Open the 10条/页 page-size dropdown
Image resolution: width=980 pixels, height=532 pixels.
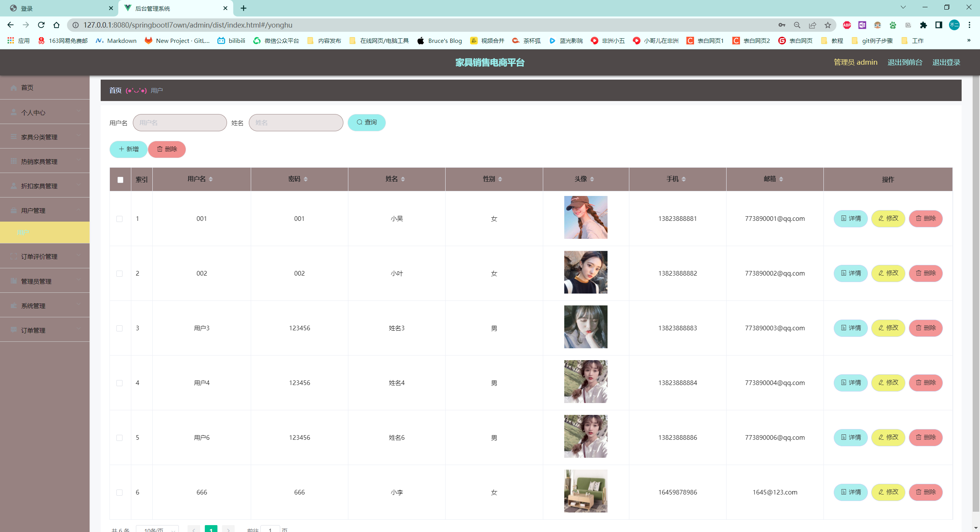[157, 530]
